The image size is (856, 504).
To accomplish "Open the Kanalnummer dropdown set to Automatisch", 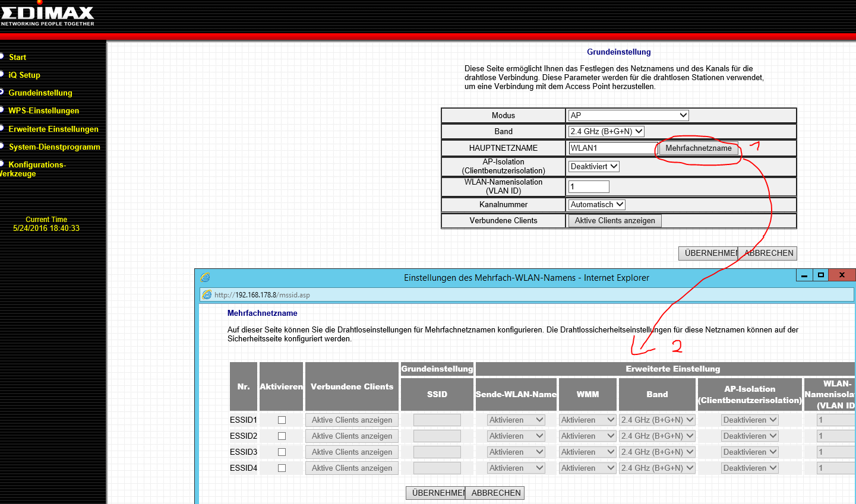I will (x=597, y=204).
